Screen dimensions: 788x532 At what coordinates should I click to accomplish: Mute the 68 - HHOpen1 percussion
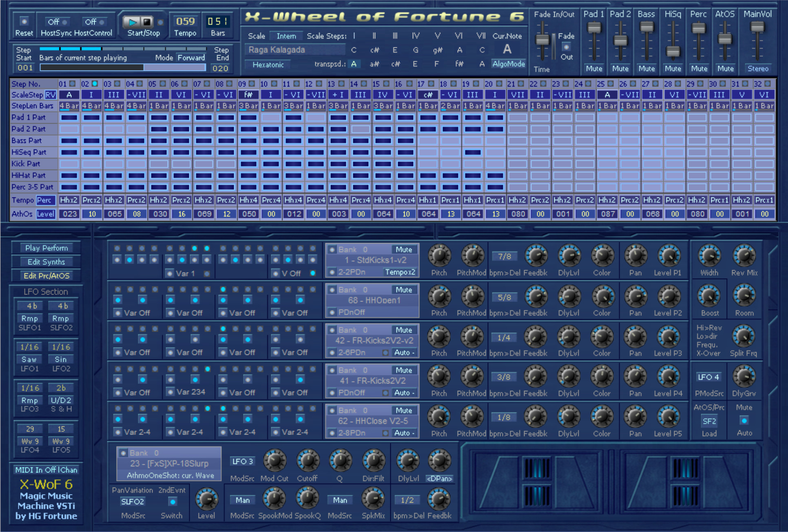pyautogui.click(x=404, y=290)
